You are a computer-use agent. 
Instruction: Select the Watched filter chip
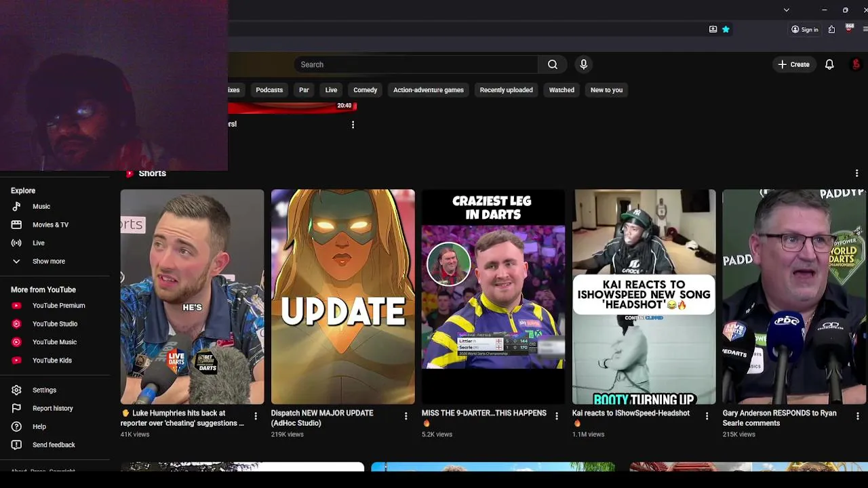click(x=561, y=90)
